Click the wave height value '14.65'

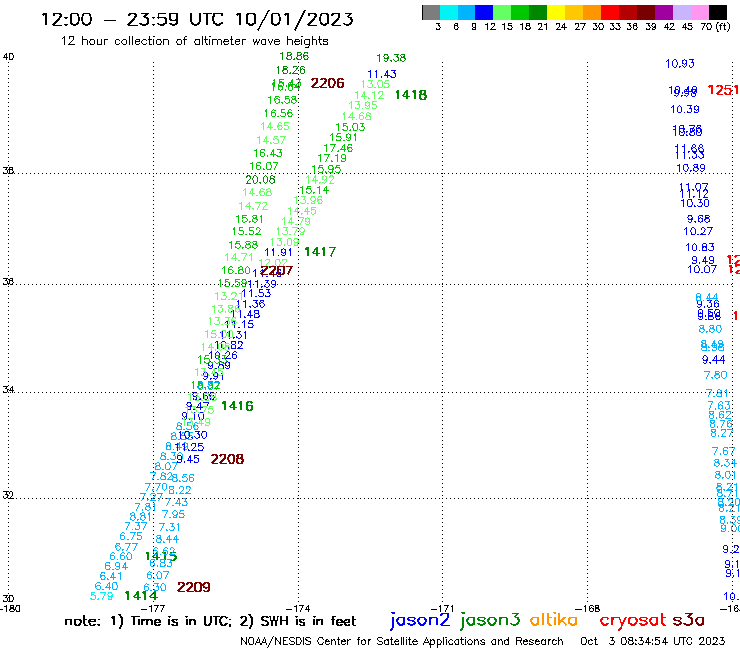pos(275,127)
